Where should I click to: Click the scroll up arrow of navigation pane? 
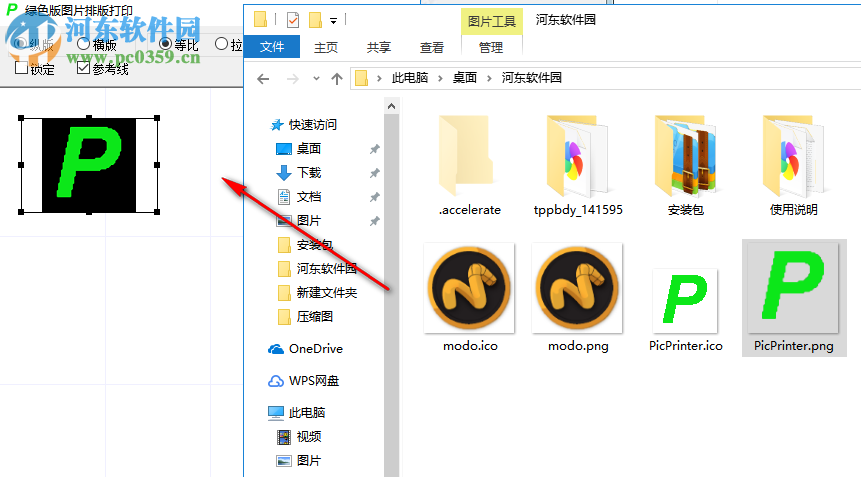click(392, 106)
